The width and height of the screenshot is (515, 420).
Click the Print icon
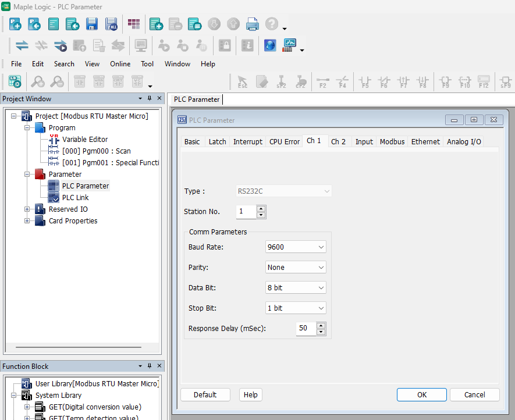point(252,24)
